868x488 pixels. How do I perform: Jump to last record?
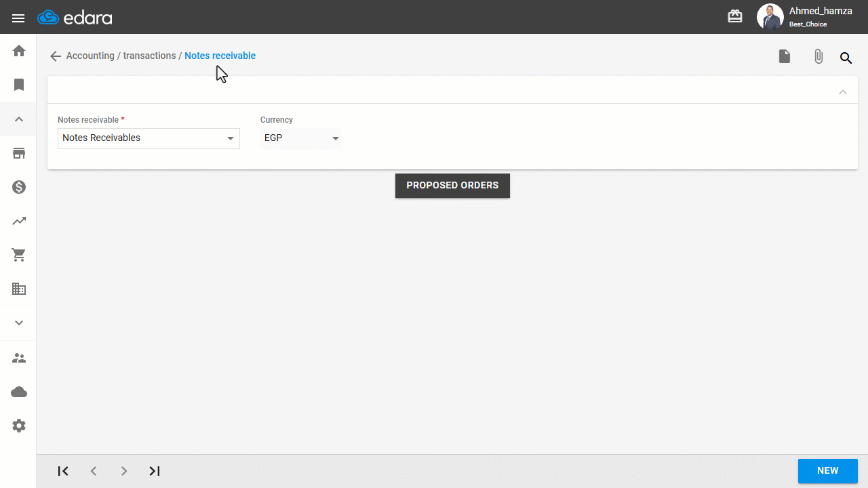coord(155,471)
